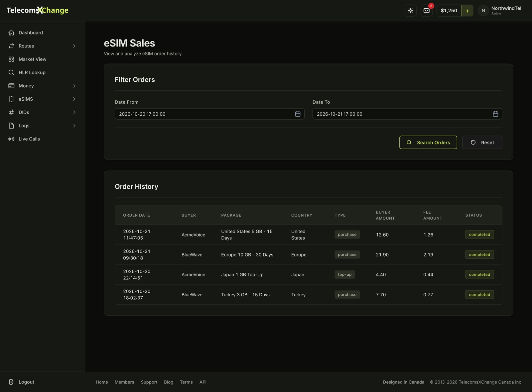This screenshot has width=532, height=392.
Task: Select the Logout menu item
Action: tap(42, 382)
